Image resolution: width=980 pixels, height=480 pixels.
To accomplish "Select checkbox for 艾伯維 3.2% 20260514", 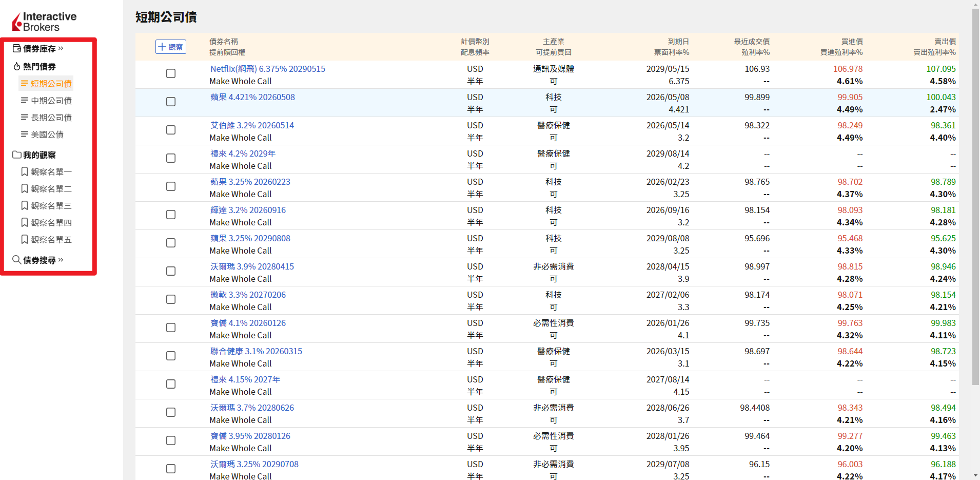I will point(171,130).
